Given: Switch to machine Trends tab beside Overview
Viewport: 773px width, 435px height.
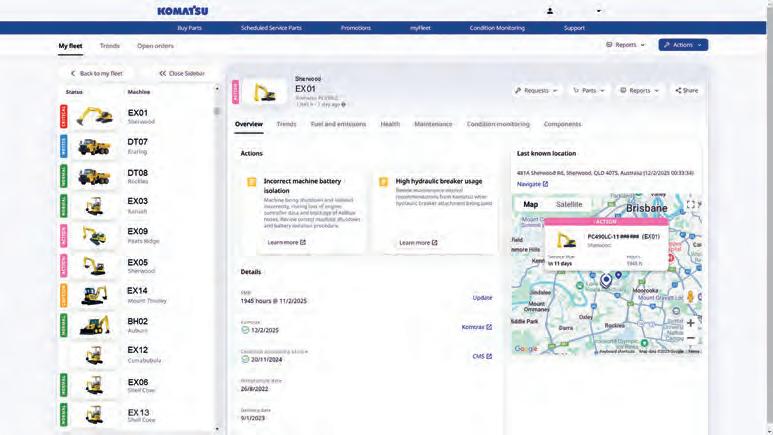Looking at the screenshot, I should pos(286,124).
